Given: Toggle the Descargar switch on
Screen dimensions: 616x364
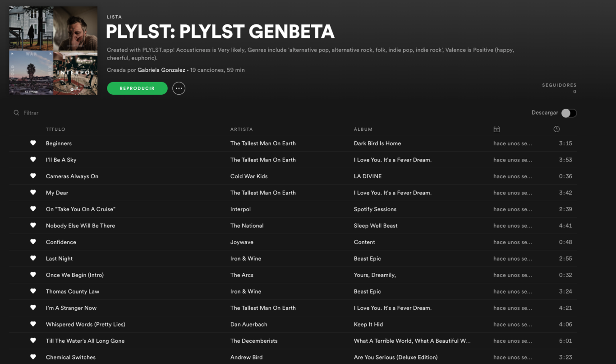Looking at the screenshot, I should click(569, 113).
